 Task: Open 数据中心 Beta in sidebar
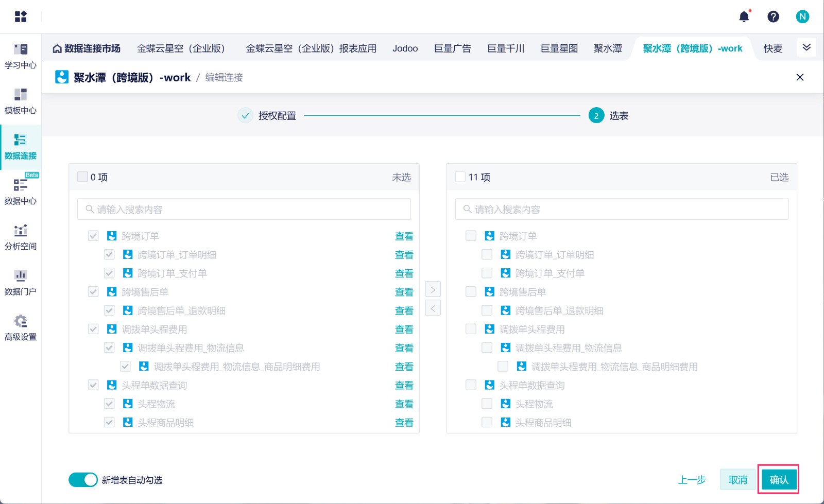21,193
